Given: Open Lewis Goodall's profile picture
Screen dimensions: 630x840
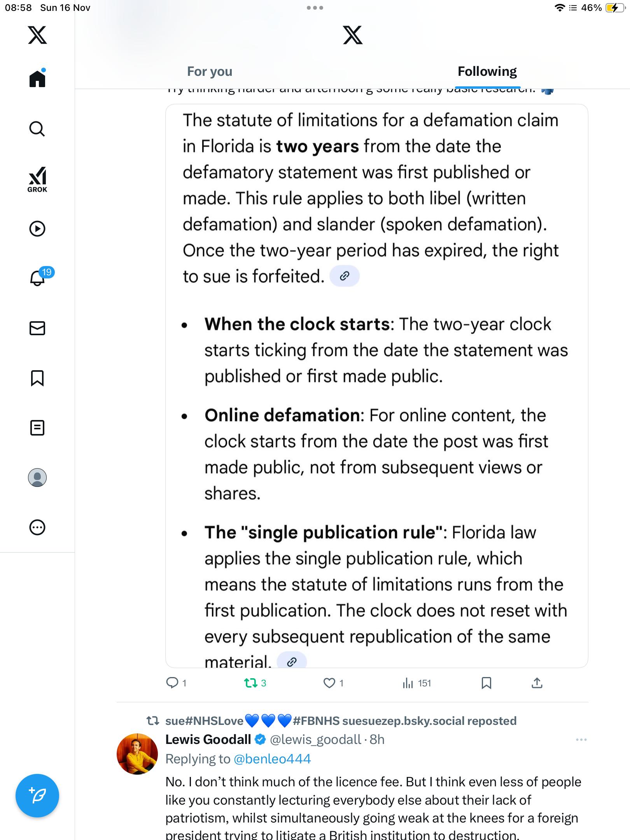Looking at the screenshot, I should 137,754.
